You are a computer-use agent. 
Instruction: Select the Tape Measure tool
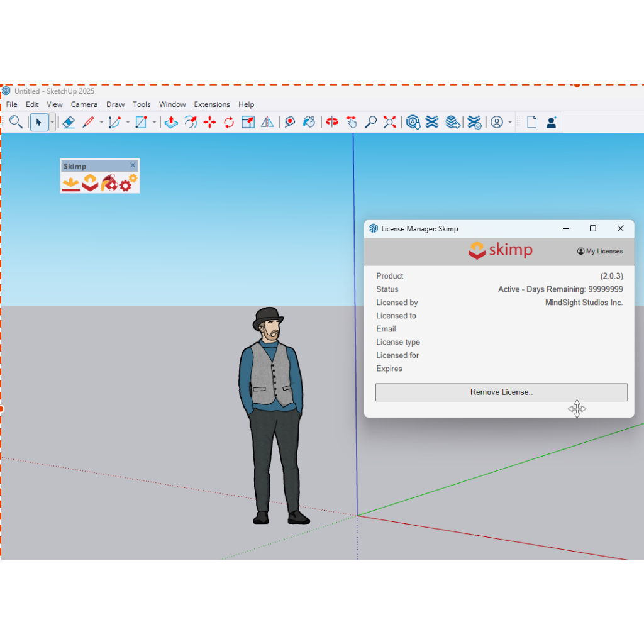(x=290, y=122)
